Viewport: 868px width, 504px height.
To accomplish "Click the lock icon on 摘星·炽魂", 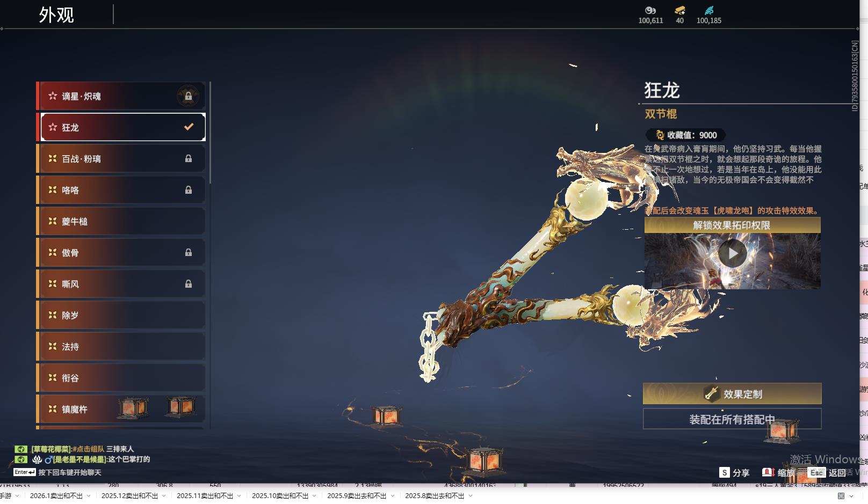I will pyautogui.click(x=189, y=96).
